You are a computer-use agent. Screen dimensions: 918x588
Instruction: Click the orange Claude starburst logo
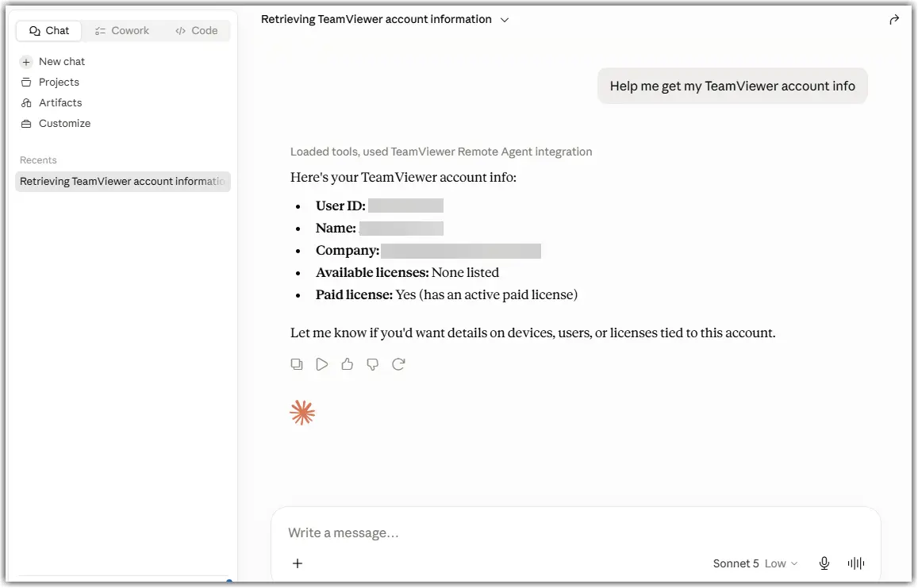tap(302, 413)
